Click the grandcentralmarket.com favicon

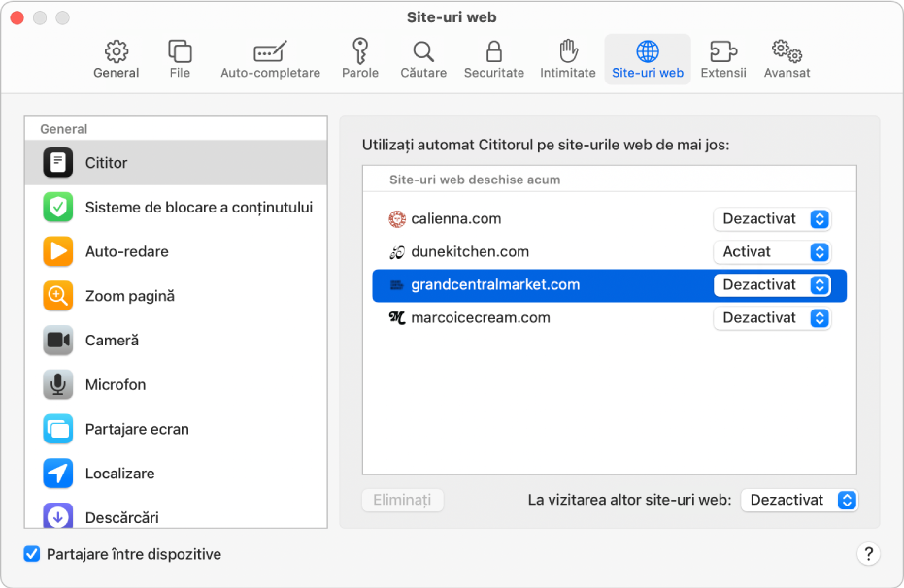point(396,285)
